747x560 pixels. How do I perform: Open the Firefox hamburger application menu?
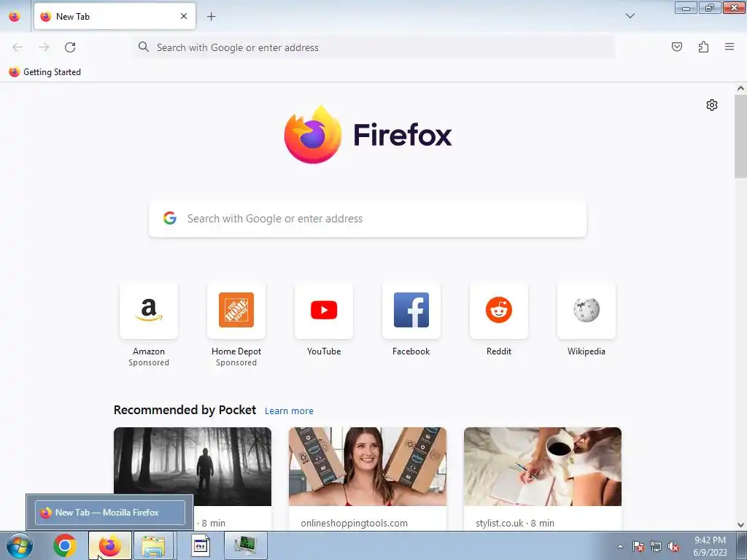tap(729, 47)
